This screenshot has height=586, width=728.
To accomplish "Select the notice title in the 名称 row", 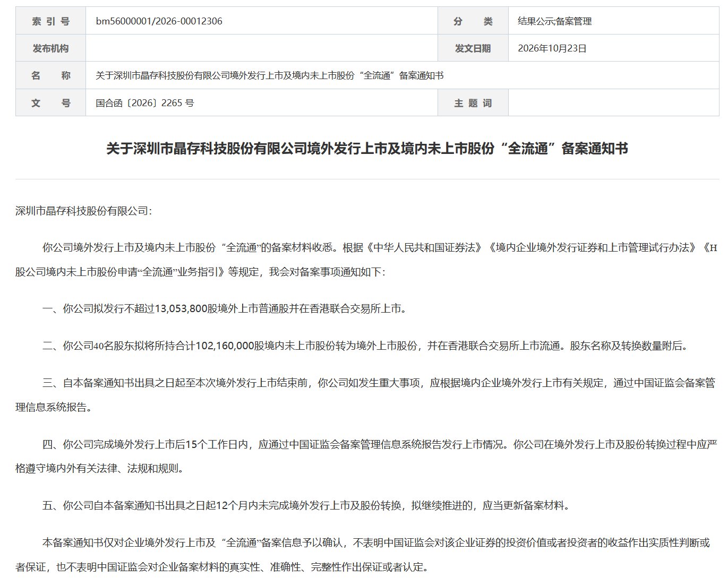I will pos(269,75).
